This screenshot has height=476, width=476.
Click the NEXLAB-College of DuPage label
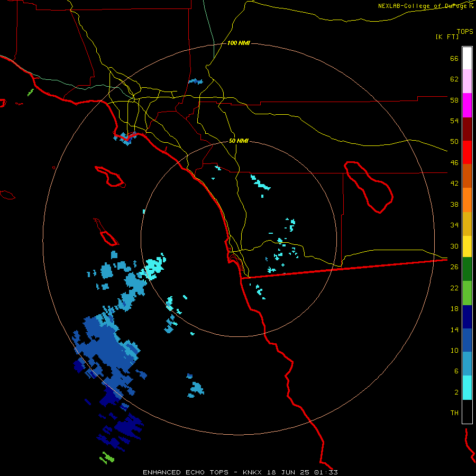[x=422, y=6]
